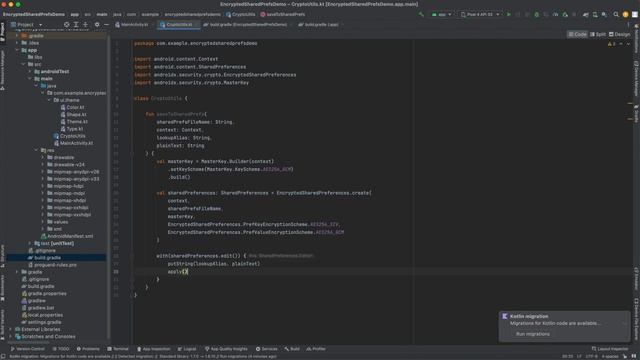Expand the drawable folder
Image resolution: width=640 pixels, height=360 pixels.
click(43, 158)
